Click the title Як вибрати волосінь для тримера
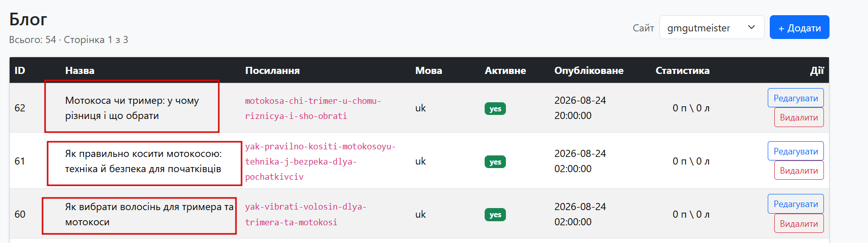This screenshot has width=868, height=243. pyautogui.click(x=149, y=214)
